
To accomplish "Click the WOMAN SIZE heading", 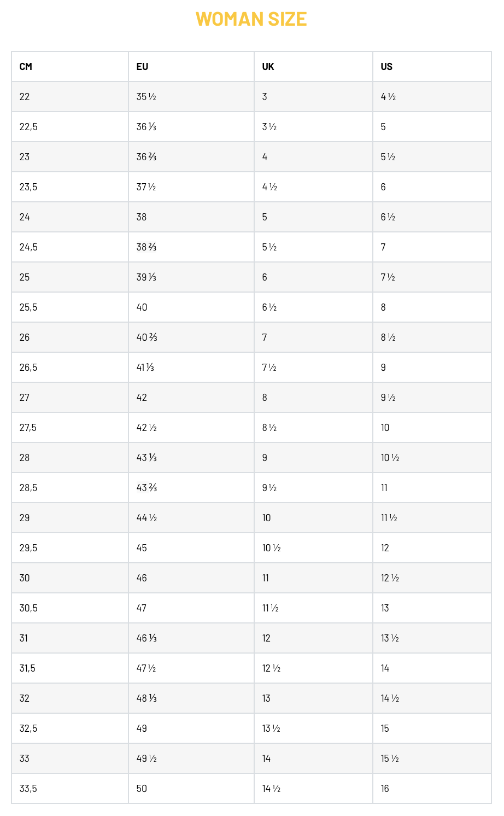I will coord(251,19).
